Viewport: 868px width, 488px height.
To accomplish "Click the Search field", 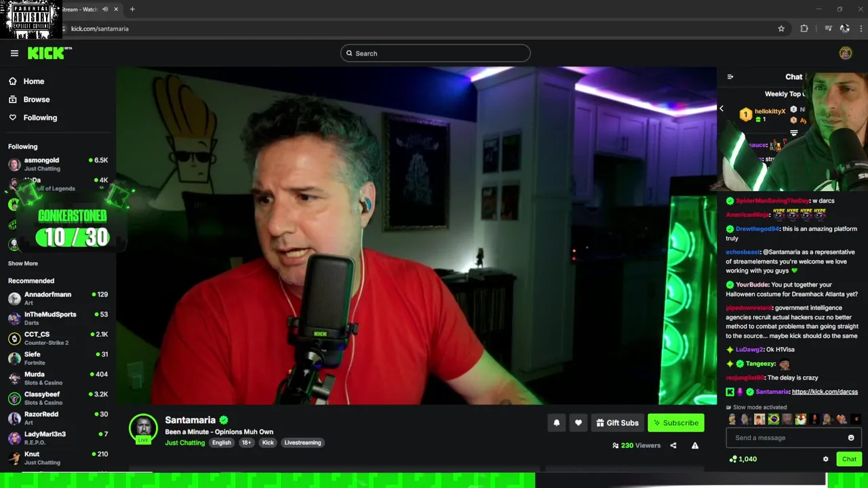I will (435, 53).
